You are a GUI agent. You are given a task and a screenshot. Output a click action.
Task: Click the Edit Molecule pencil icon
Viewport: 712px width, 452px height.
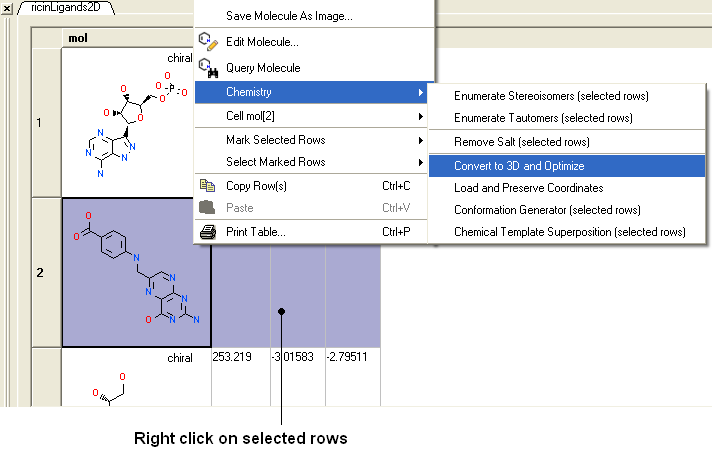click(208, 42)
